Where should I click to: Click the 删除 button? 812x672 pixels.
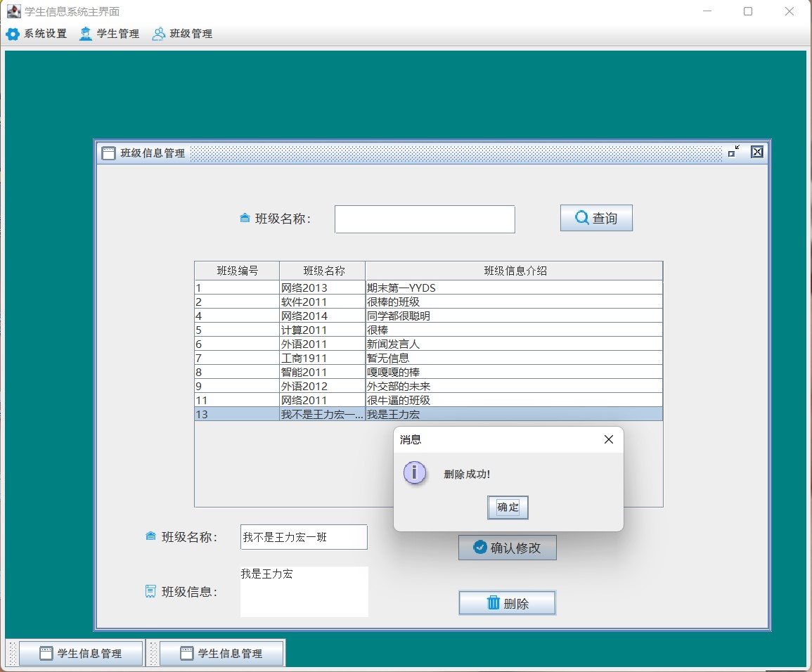508,603
